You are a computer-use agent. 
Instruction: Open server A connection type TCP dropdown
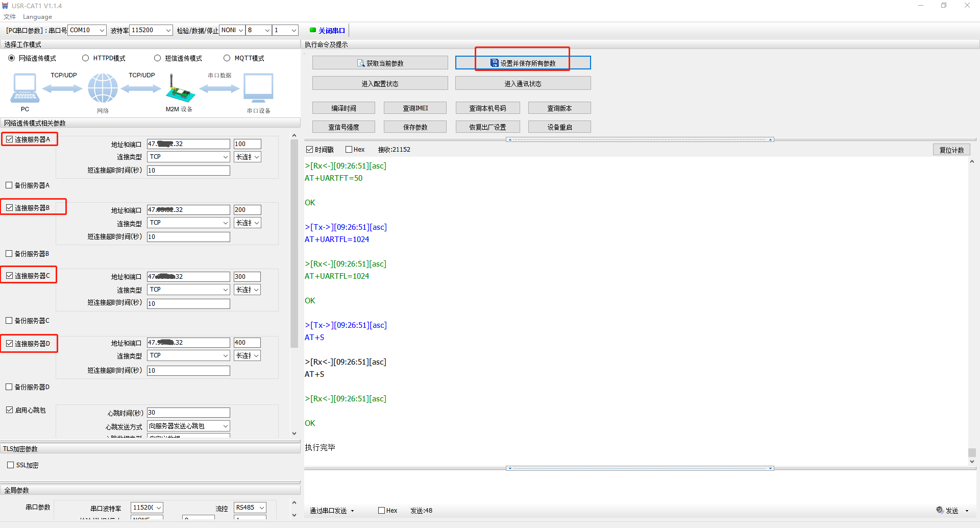click(188, 157)
